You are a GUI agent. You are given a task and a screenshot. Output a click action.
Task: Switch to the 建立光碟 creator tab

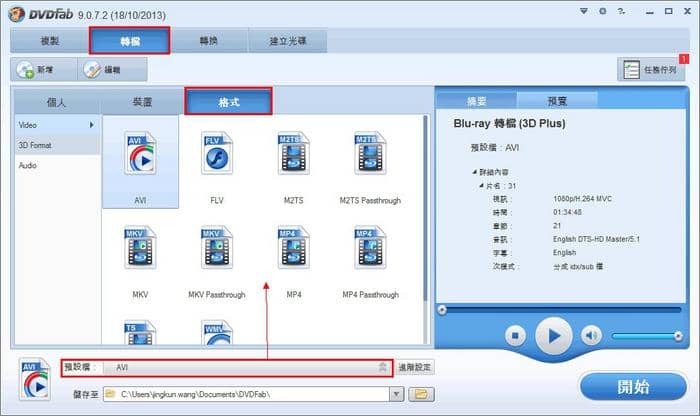pos(288,41)
